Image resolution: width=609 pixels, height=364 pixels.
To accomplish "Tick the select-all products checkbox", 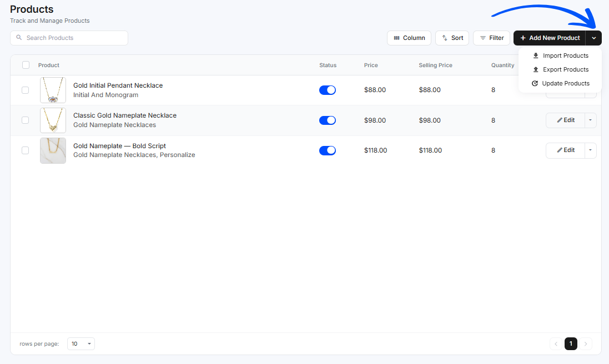I will coord(26,65).
